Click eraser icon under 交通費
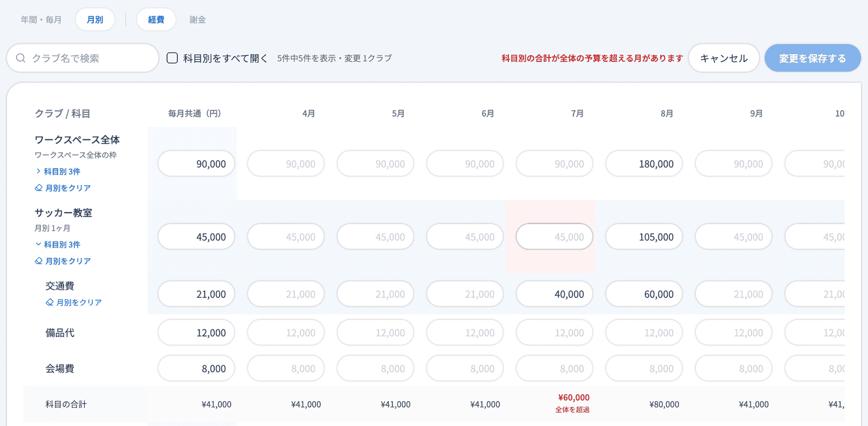 point(49,302)
